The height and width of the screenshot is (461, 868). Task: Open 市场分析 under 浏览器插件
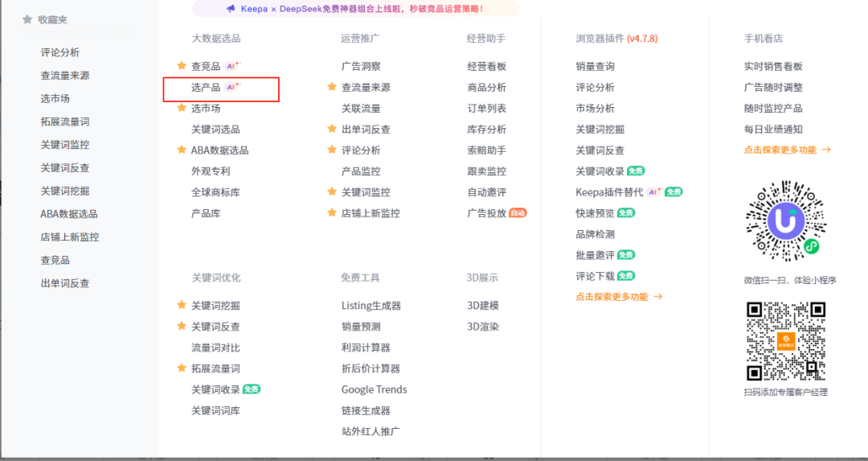coord(595,108)
